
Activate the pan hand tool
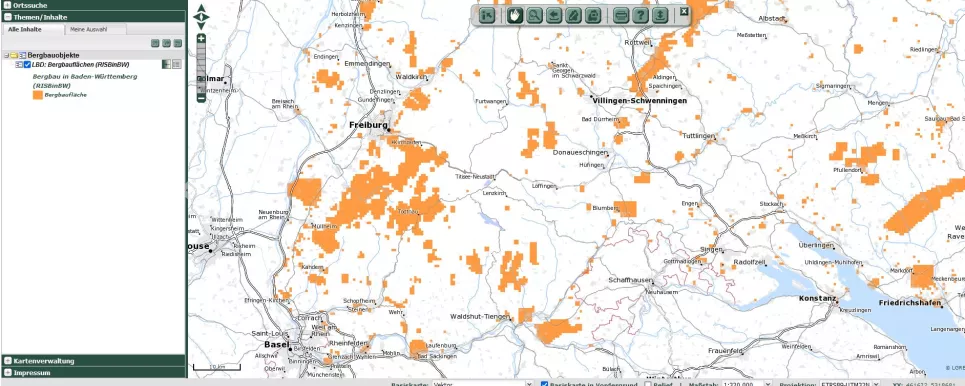(515, 16)
